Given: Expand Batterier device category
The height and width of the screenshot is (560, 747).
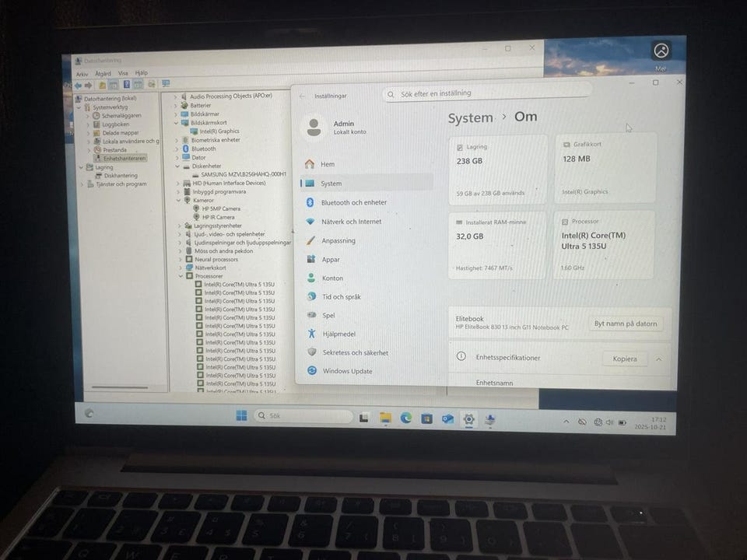Looking at the screenshot, I should 175,106.
